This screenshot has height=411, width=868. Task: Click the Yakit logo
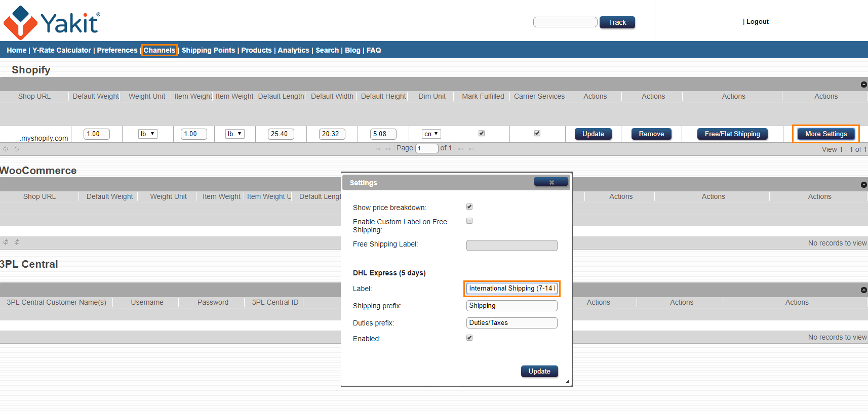[52, 22]
